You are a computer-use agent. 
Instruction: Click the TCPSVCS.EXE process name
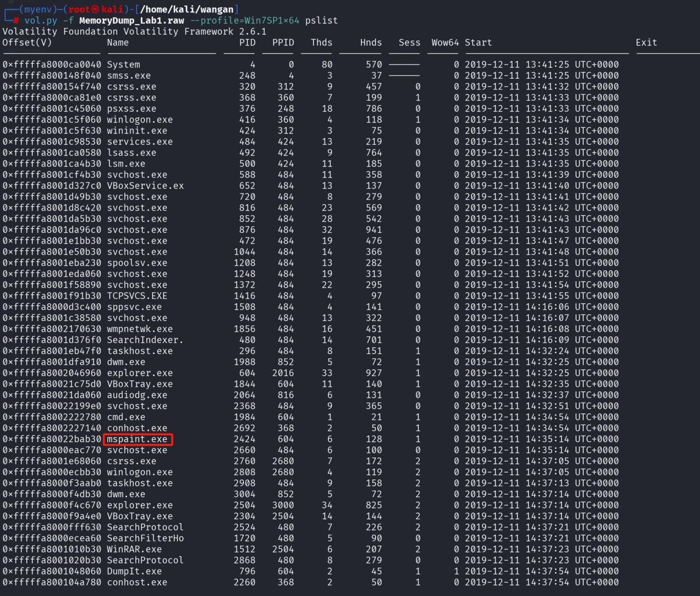pyautogui.click(x=137, y=296)
